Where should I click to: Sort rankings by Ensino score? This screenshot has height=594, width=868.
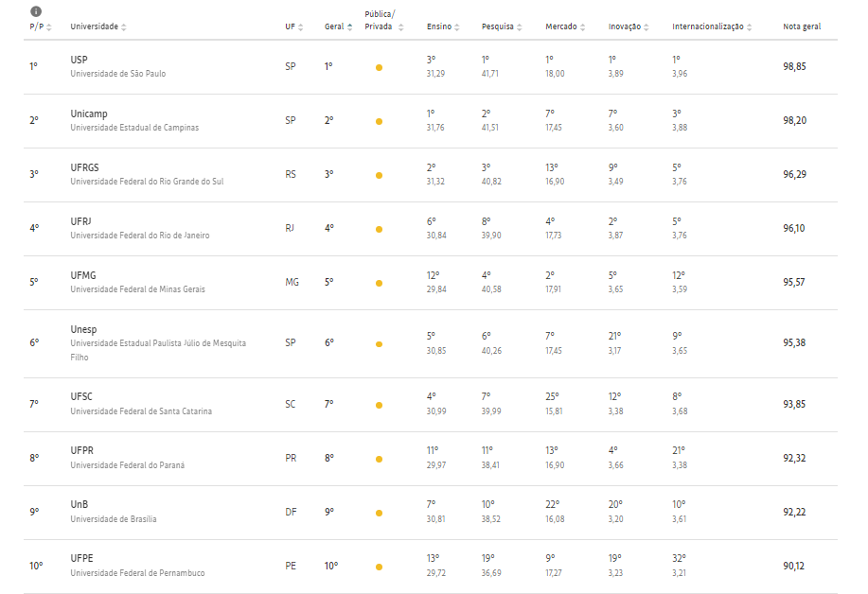(456, 27)
